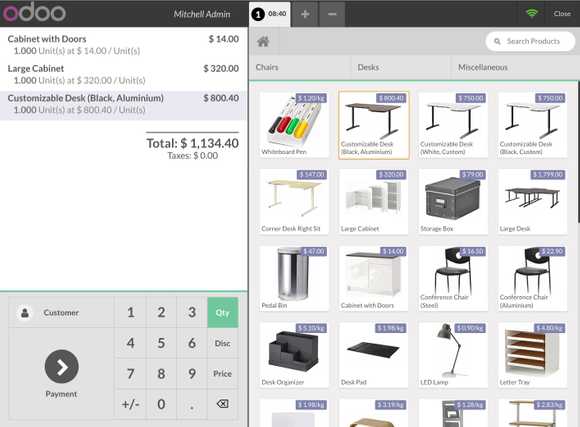Add a new order with plus button

305,14
